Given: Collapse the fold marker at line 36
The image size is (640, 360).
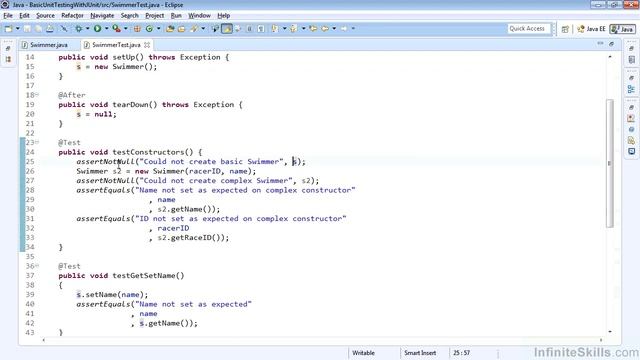Looking at the screenshot, I should (37, 266).
